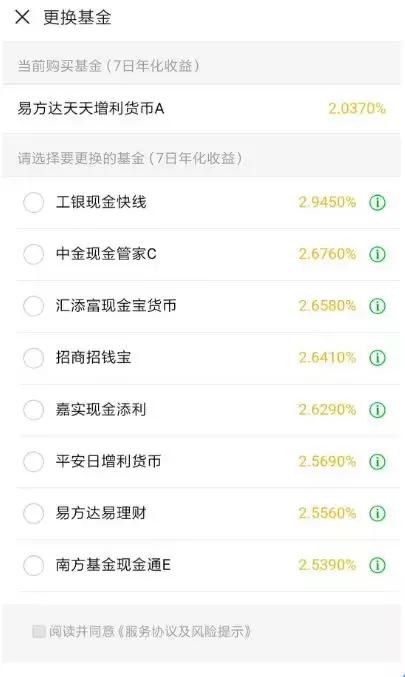Check the 阅读并同意 agreement checkbox
This screenshot has height=677, width=405.
click(39, 631)
